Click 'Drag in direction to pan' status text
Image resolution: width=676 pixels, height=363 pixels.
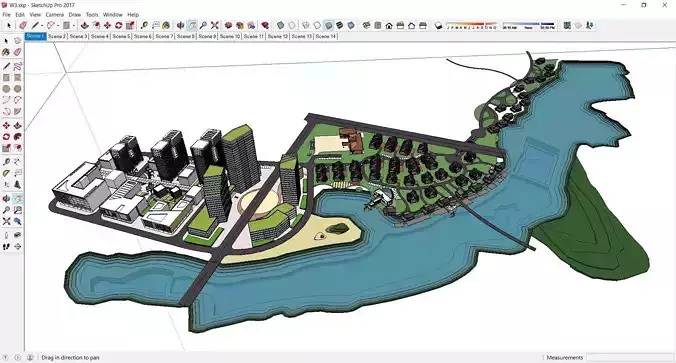click(70, 358)
